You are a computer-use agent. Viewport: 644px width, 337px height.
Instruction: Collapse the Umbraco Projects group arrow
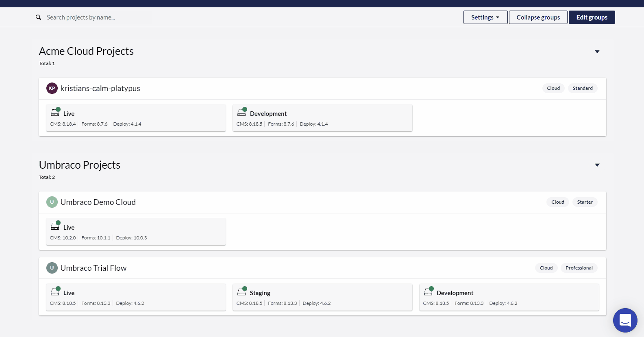597,165
